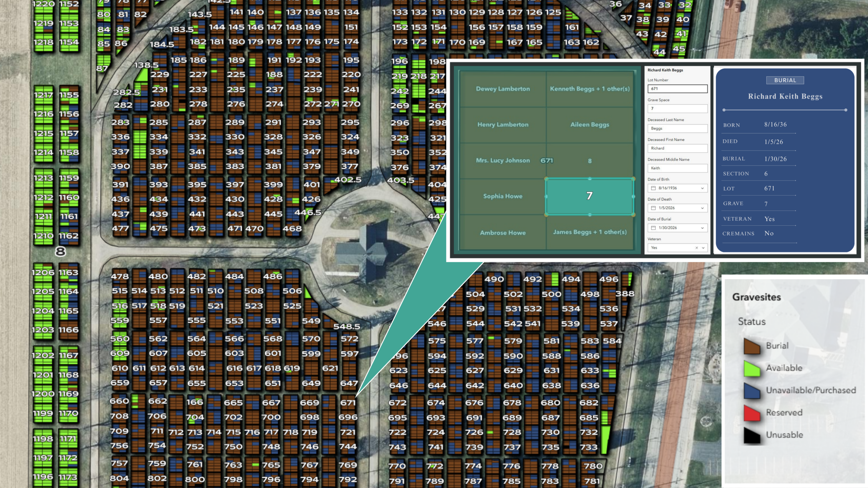The height and width of the screenshot is (488, 868).
Task: Select the highlighted grave space 7
Action: (590, 196)
